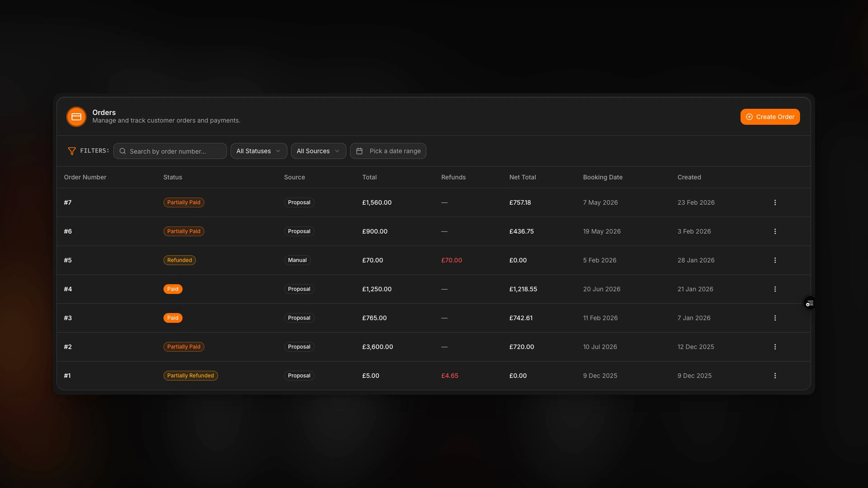Click the Partially Paid badge on order #7

pyautogui.click(x=184, y=202)
